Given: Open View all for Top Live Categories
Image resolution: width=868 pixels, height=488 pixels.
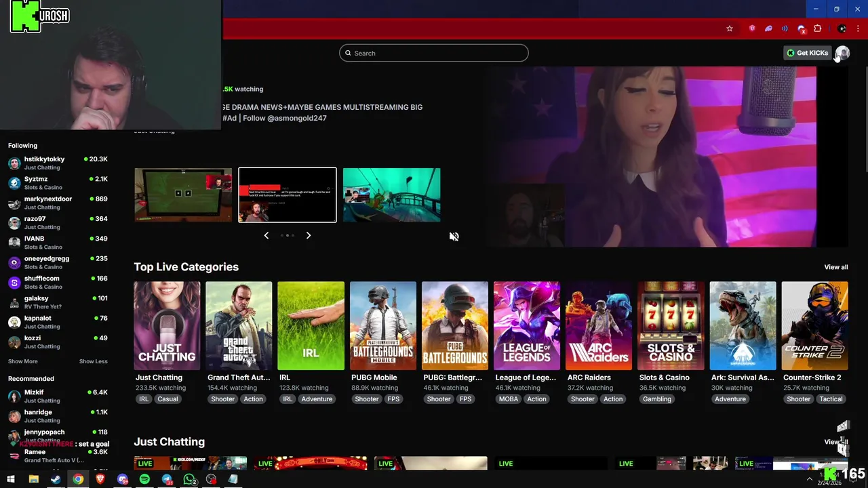Looking at the screenshot, I should [x=836, y=267].
